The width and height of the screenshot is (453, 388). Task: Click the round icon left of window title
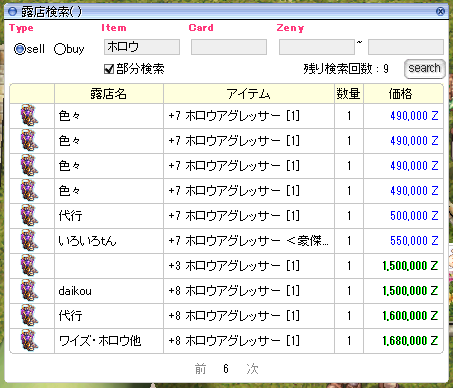click(12, 12)
